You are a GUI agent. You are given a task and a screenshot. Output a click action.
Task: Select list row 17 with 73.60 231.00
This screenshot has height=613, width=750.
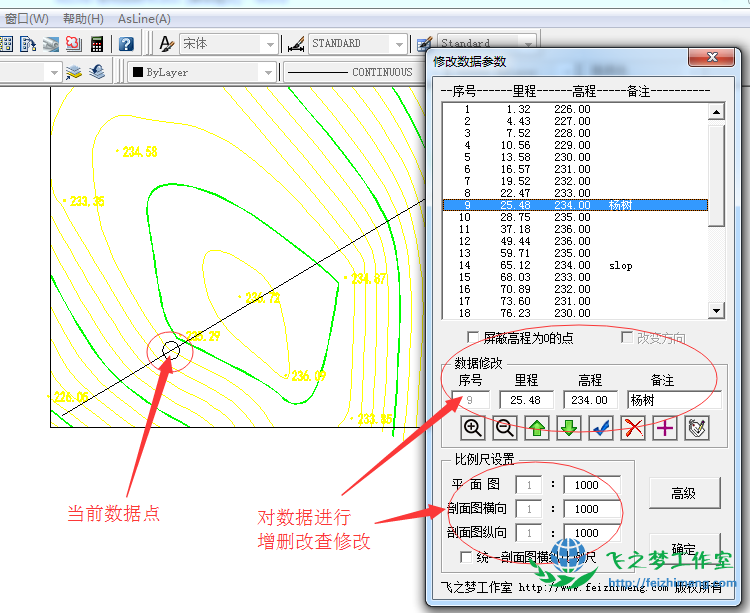pos(575,301)
